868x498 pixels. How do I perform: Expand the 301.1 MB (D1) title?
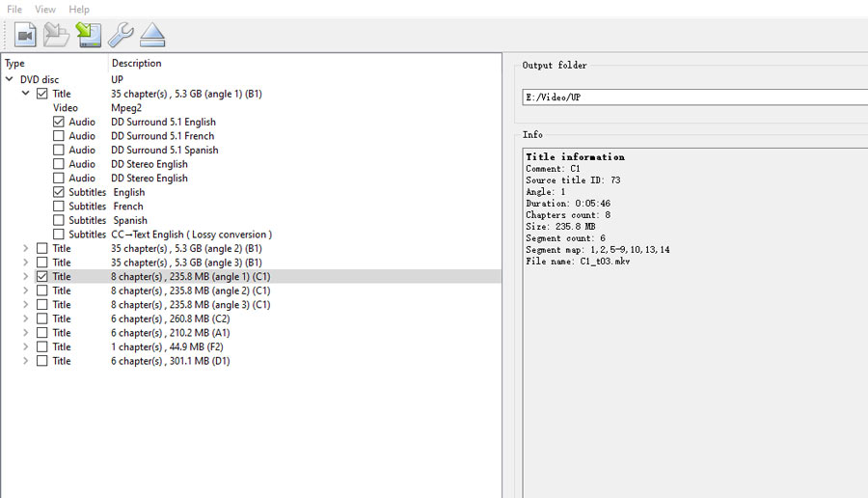(25, 361)
